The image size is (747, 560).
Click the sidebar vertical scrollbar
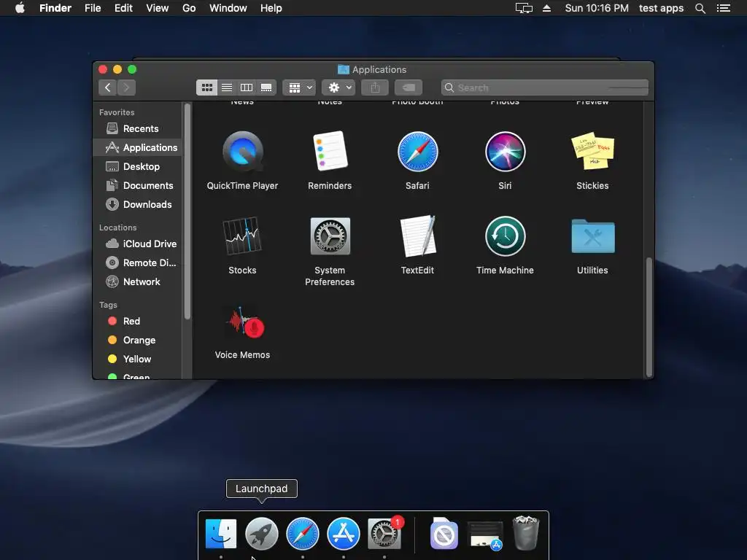(x=187, y=211)
